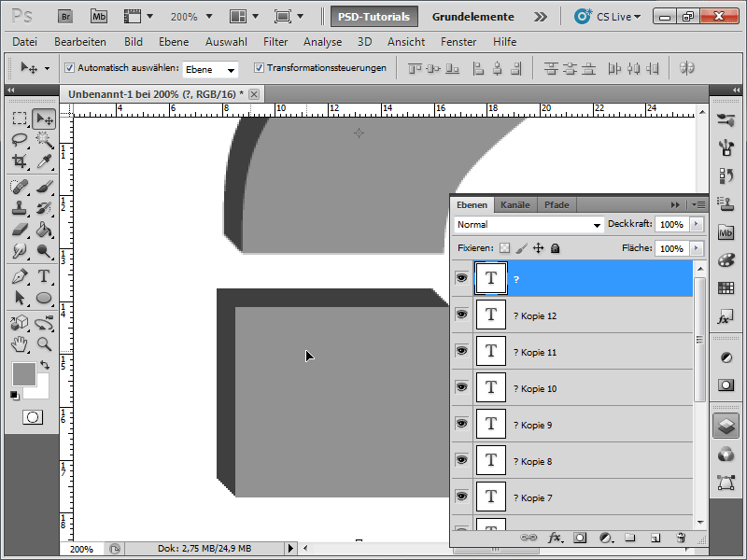The image size is (747, 560).
Task: Select the History Brush tool
Action: point(44,208)
